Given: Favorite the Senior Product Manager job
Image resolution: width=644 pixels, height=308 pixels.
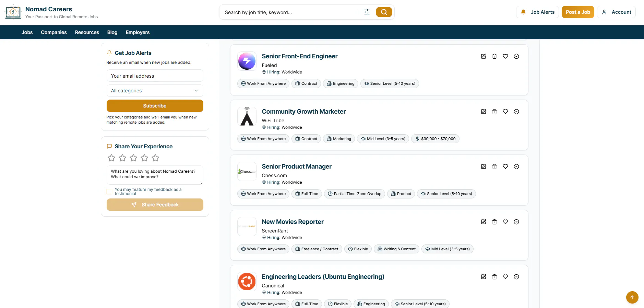Looking at the screenshot, I should point(505,167).
